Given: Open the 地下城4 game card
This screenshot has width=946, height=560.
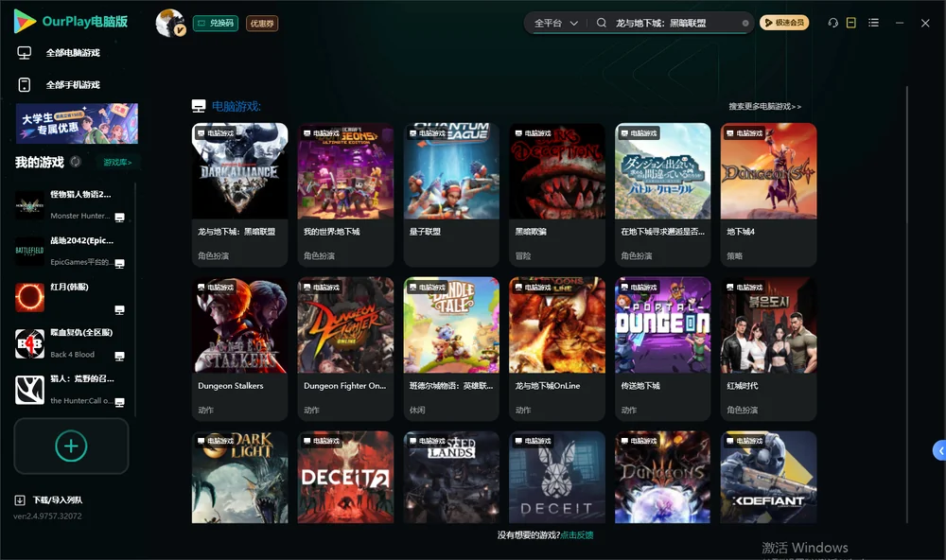Looking at the screenshot, I should (768, 194).
